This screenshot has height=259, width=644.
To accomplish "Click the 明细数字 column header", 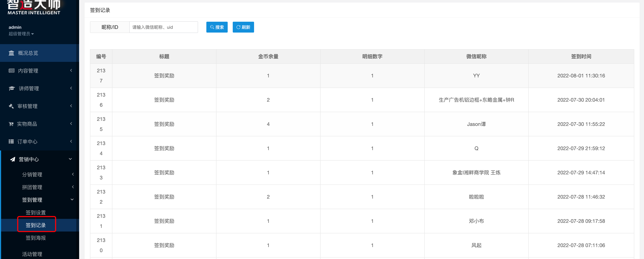I will tap(372, 57).
